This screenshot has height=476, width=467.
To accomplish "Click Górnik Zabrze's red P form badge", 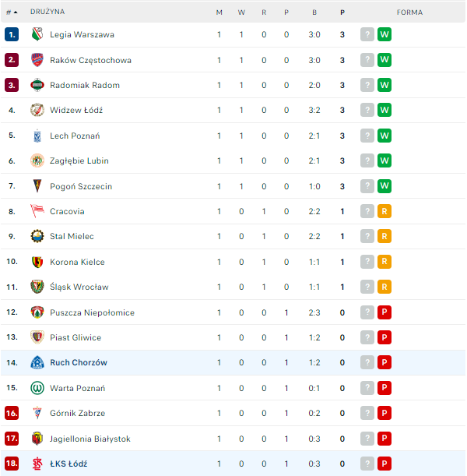I will 384,413.
